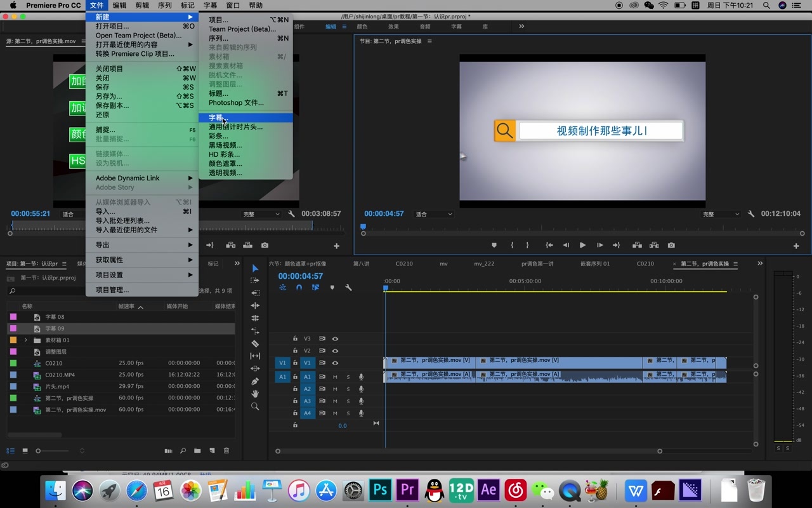
Task: Select the Hand tool
Action: [255, 394]
